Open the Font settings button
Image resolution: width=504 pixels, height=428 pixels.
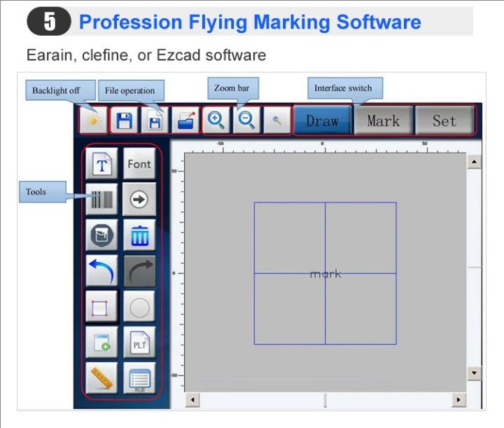pyautogui.click(x=139, y=164)
